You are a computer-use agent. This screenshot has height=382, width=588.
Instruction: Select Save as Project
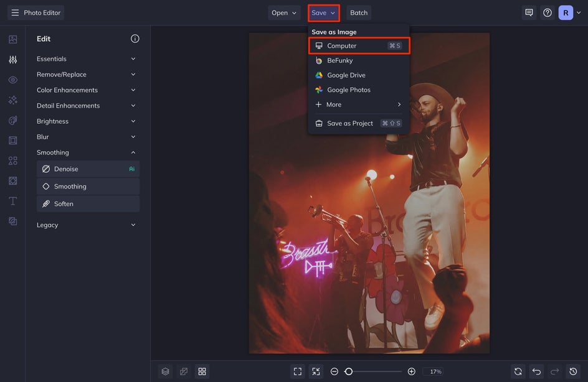tap(359, 123)
